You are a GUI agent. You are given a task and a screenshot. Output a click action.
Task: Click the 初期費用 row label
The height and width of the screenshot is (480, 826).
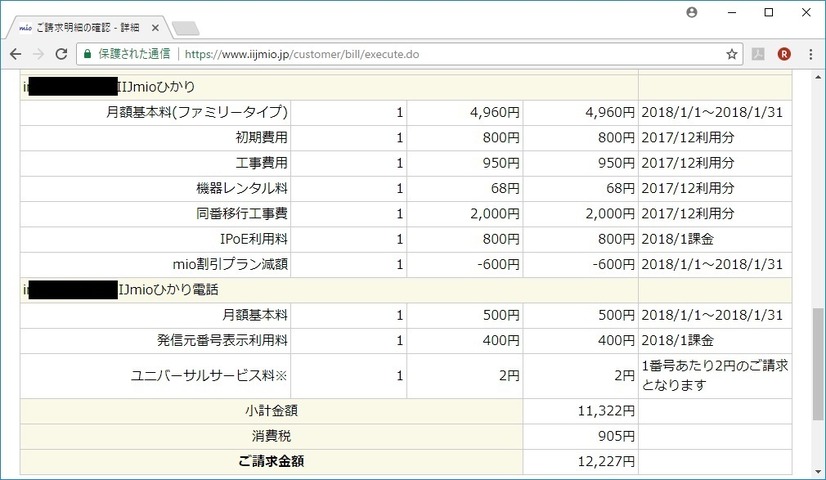tap(261, 138)
